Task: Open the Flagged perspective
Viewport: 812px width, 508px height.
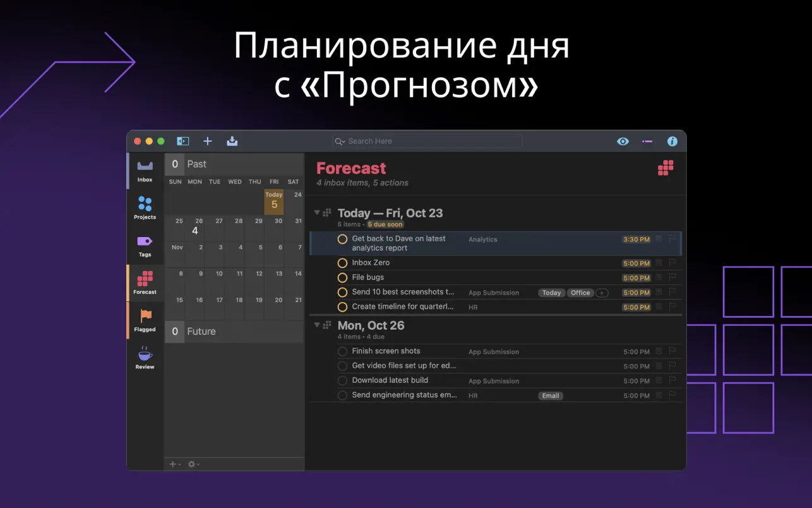Action: (145, 320)
